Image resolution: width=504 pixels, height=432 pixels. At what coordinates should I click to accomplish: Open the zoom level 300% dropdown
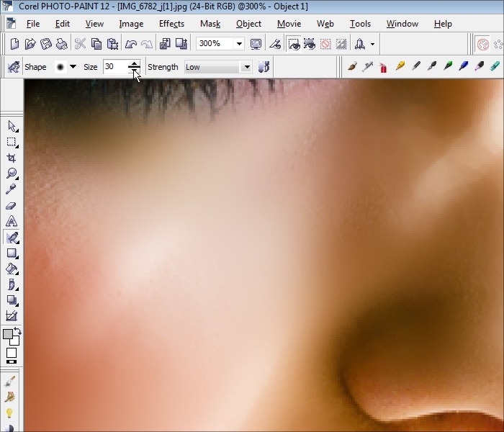239,44
